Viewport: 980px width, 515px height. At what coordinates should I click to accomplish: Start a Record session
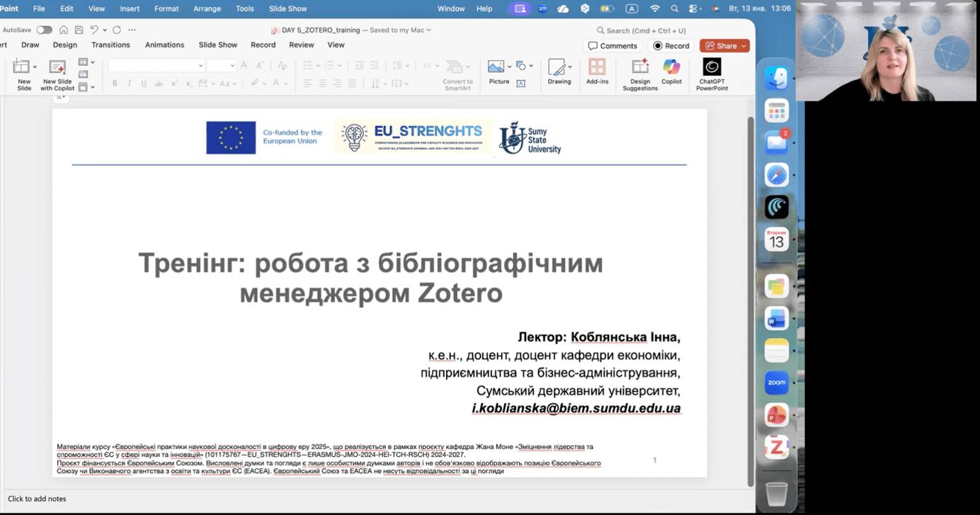click(670, 45)
